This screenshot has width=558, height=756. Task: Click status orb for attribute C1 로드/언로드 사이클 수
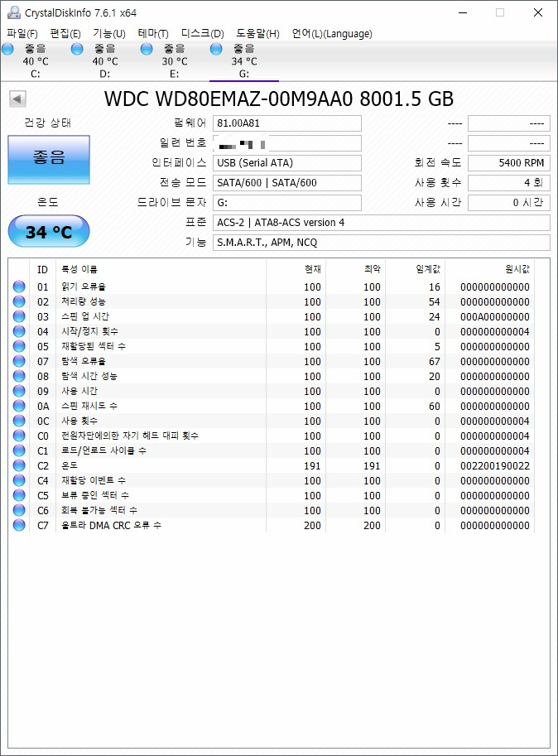[x=19, y=450]
